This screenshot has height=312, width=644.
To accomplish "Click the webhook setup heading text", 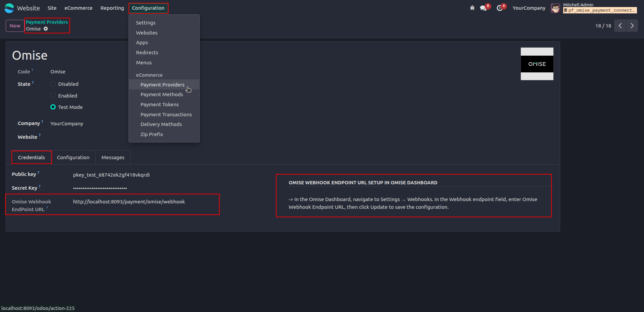I will click(363, 183).
